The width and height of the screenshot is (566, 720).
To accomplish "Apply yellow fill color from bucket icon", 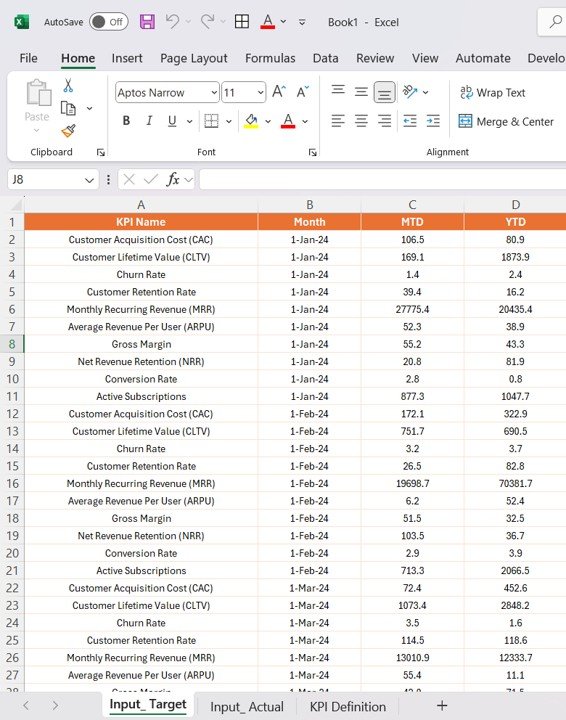I will pyautogui.click(x=251, y=121).
